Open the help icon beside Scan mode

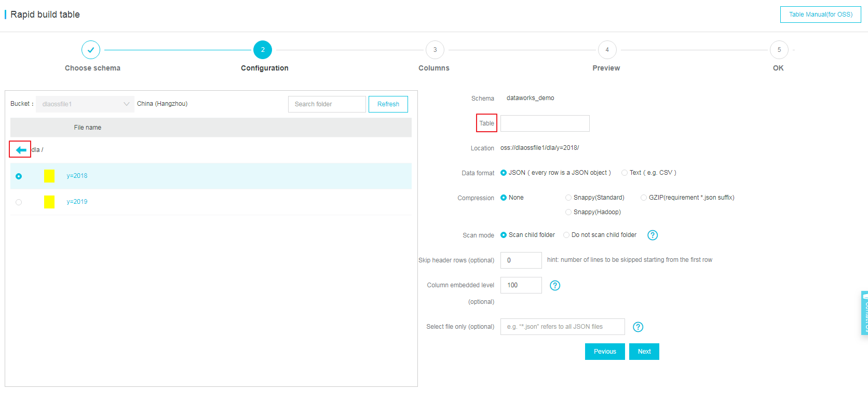point(653,235)
